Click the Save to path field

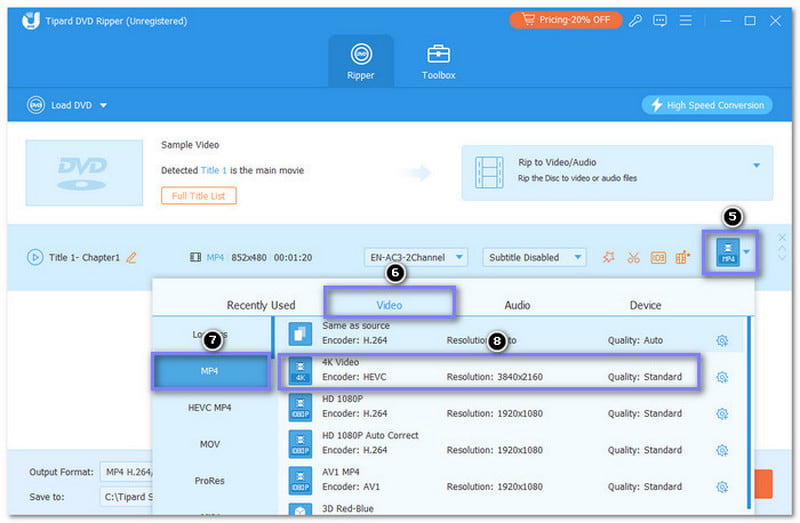click(126, 496)
